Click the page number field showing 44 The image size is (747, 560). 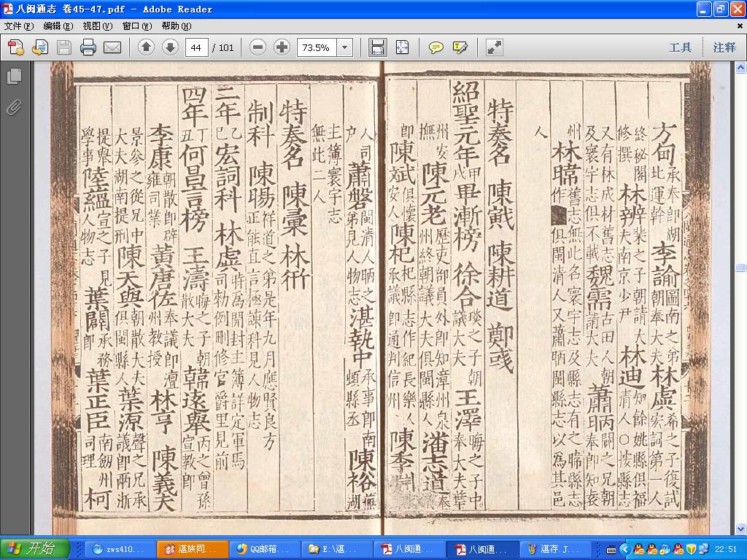[196, 47]
